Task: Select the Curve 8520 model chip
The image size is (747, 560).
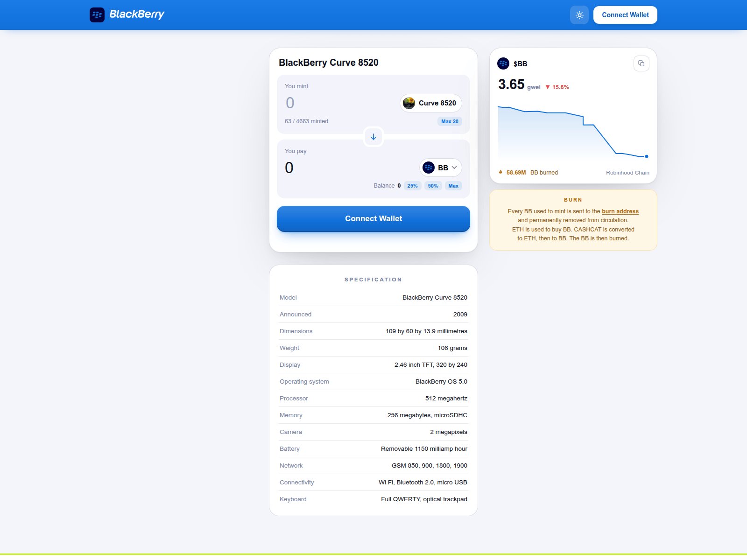Action: (431, 103)
